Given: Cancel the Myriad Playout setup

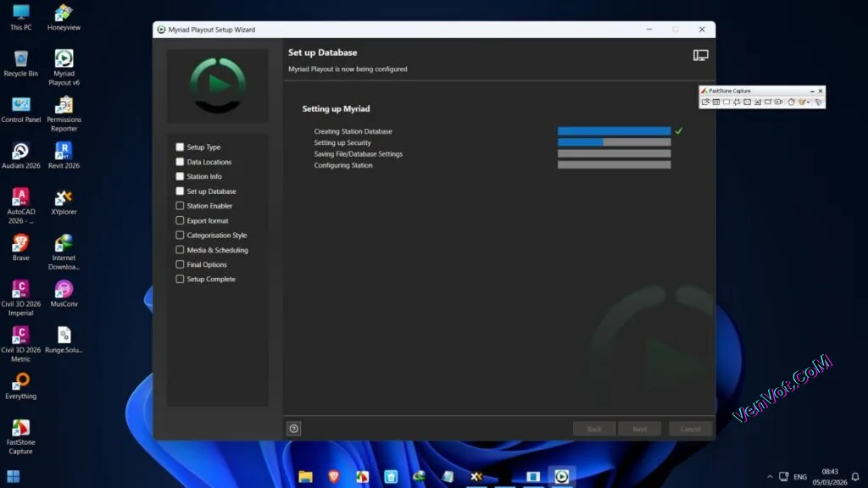Looking at the screenshot, I should pos(689,429).
